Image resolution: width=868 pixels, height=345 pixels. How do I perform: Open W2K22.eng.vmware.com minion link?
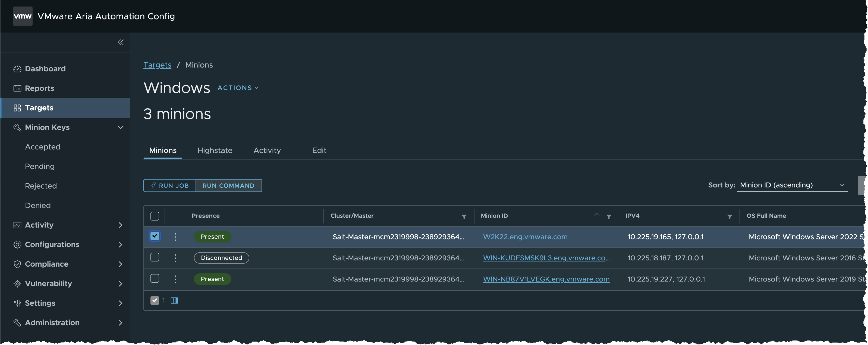525,237
